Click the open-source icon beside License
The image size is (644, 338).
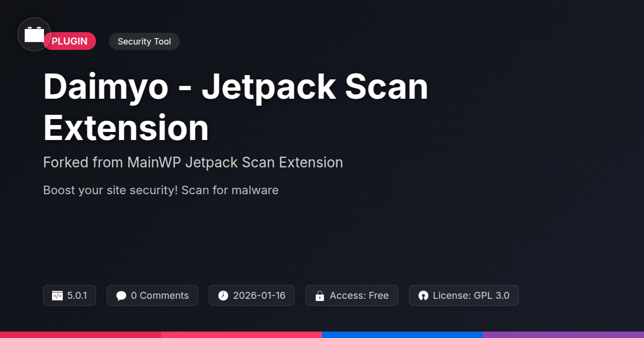(x=423, y=296)
